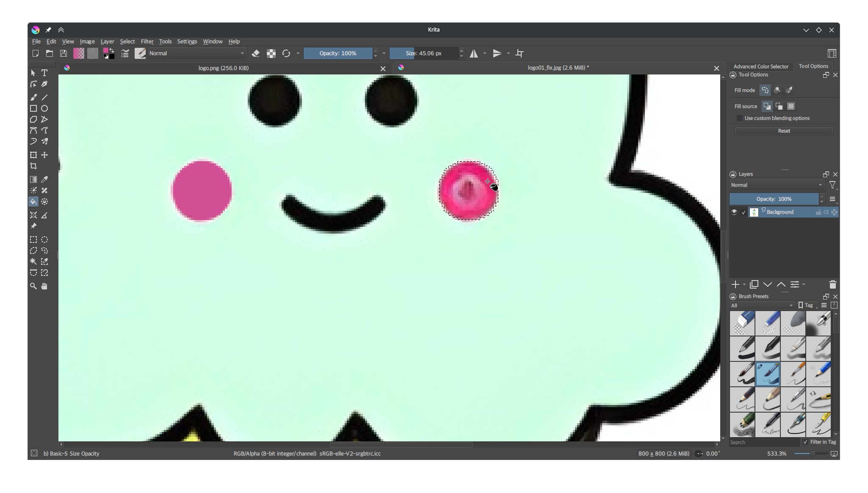The image size is (868, 493).
Task: Open layer properties button
Action: point(795,284)
